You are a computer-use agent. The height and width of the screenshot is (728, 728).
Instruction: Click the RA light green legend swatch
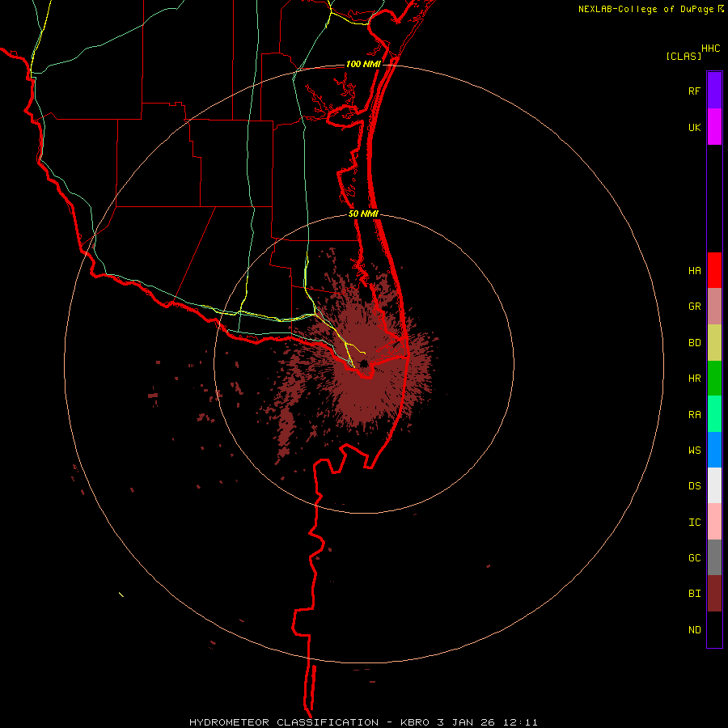coord(714,414)
